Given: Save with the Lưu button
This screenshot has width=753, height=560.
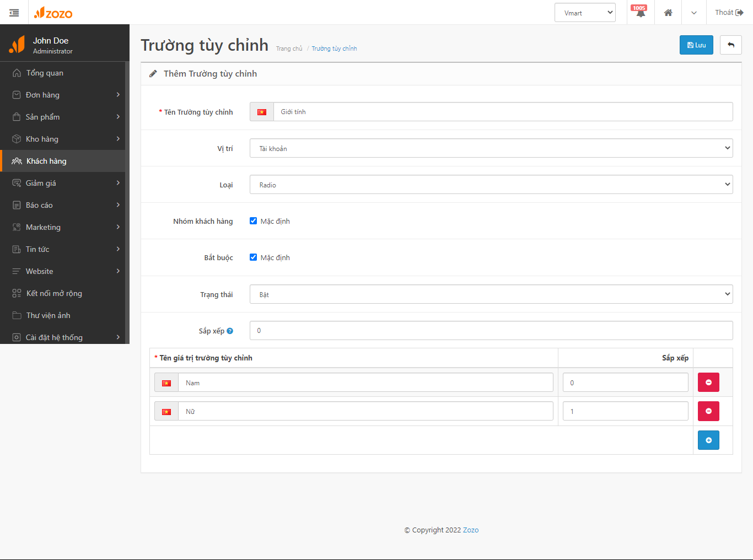Looking at the screenshot, I should 696,45.
